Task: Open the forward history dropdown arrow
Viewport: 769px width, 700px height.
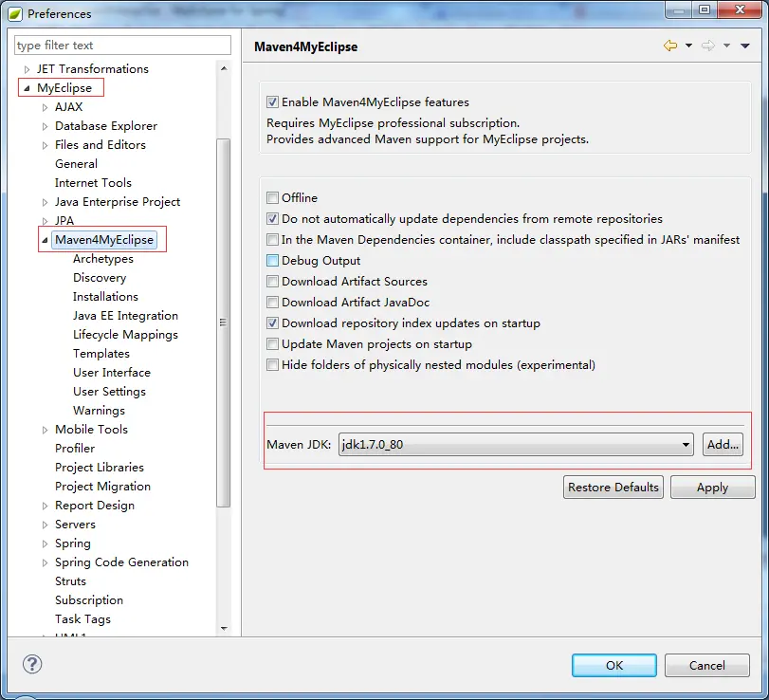Action: (727, 46)
